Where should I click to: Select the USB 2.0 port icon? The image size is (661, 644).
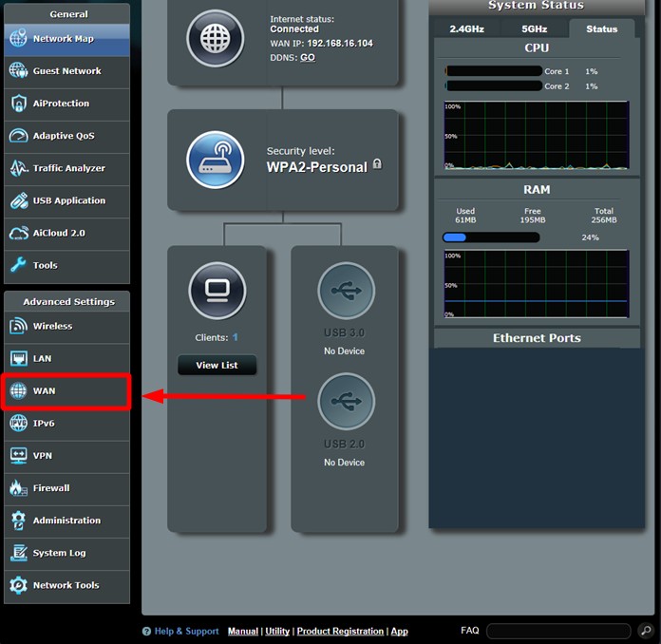pyautogui.click(x=345, y=402)
